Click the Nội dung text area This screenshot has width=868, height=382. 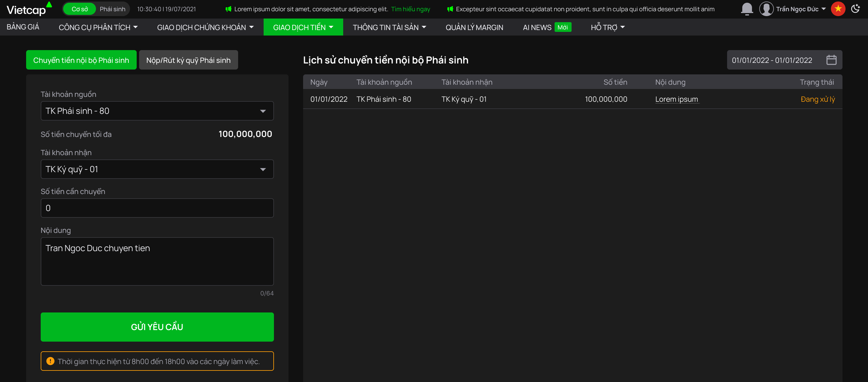coord(157,261)
